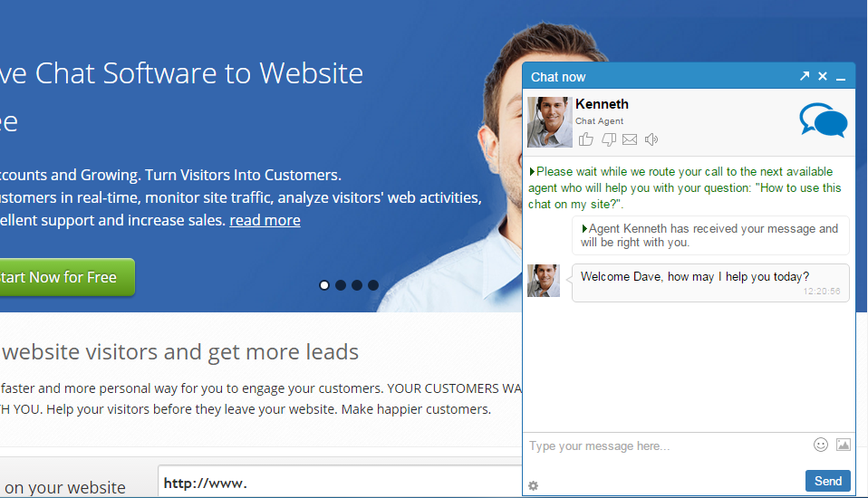Open the emoji smiley picker

[821, 445]
